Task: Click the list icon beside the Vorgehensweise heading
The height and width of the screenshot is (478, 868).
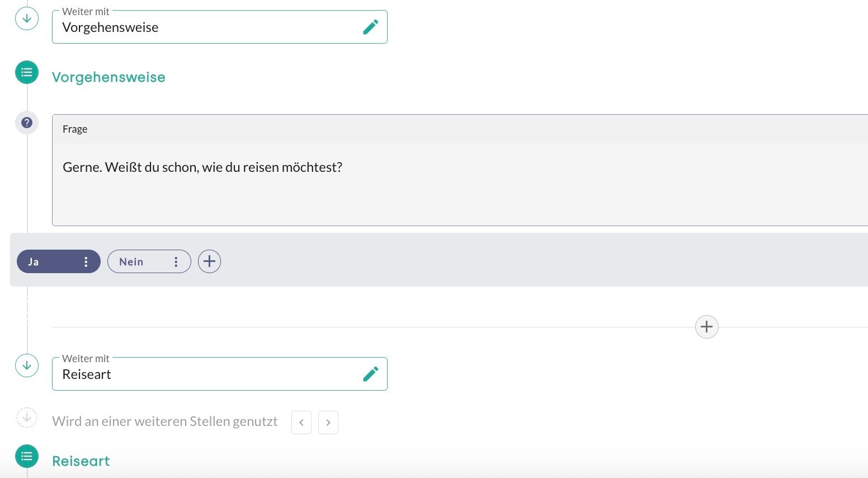Action: (x=27, y=72)
